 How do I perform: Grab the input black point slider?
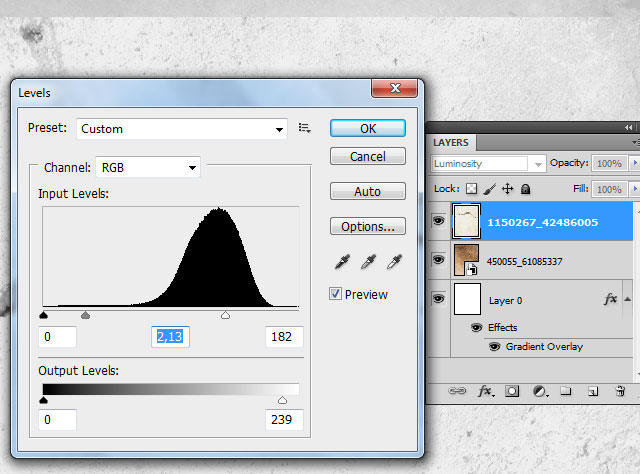[x=44, y=315]
